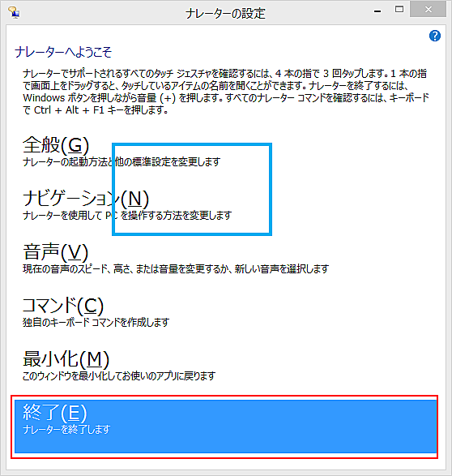Click the description about changing voice speed and pitch
The image size is (452, 476).
(176, 269)
